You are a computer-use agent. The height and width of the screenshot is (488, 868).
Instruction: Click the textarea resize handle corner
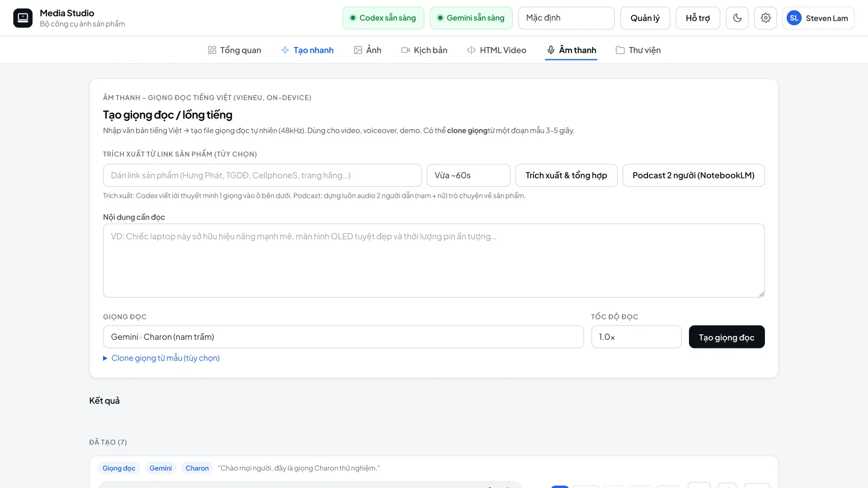(x=761, y=294)
